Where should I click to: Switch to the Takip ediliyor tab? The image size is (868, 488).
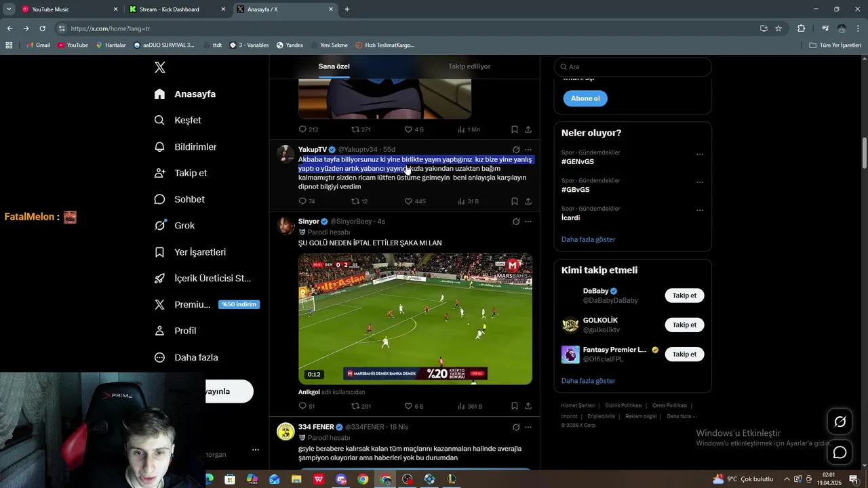(x=469, y=66)
